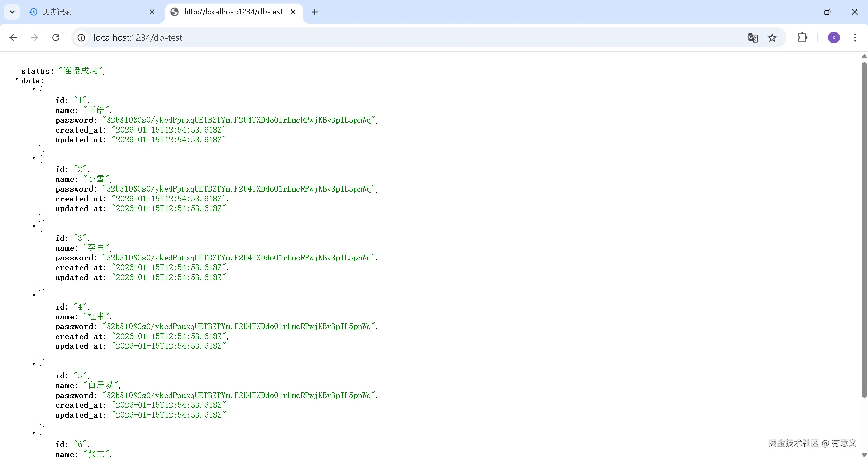868x459 pixels.
Task: Click the scrollbar down arrow
Action: [864, 455]
